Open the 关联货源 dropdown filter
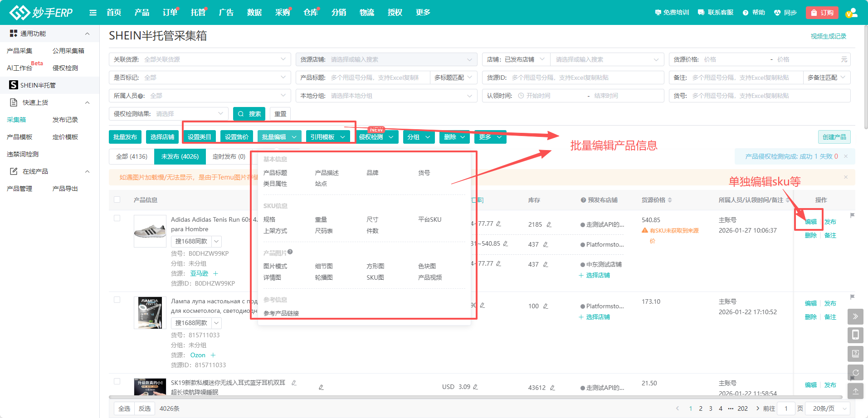868x418 pixels. 200,59
